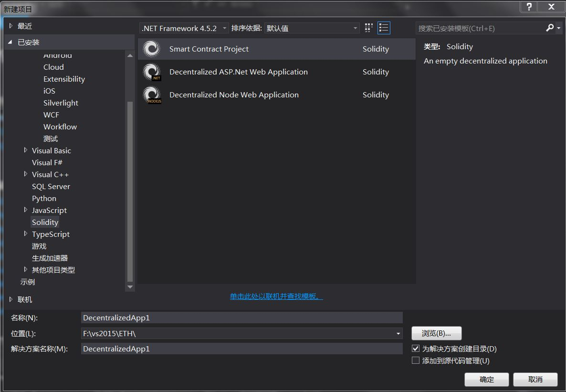Collapse the 已安装 section

tap(10, 42)
